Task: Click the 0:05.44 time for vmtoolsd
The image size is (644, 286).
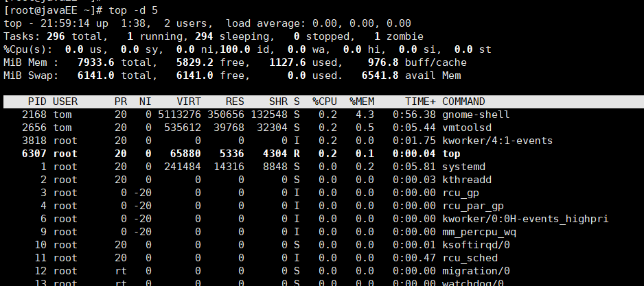Action: coord(414,128)
